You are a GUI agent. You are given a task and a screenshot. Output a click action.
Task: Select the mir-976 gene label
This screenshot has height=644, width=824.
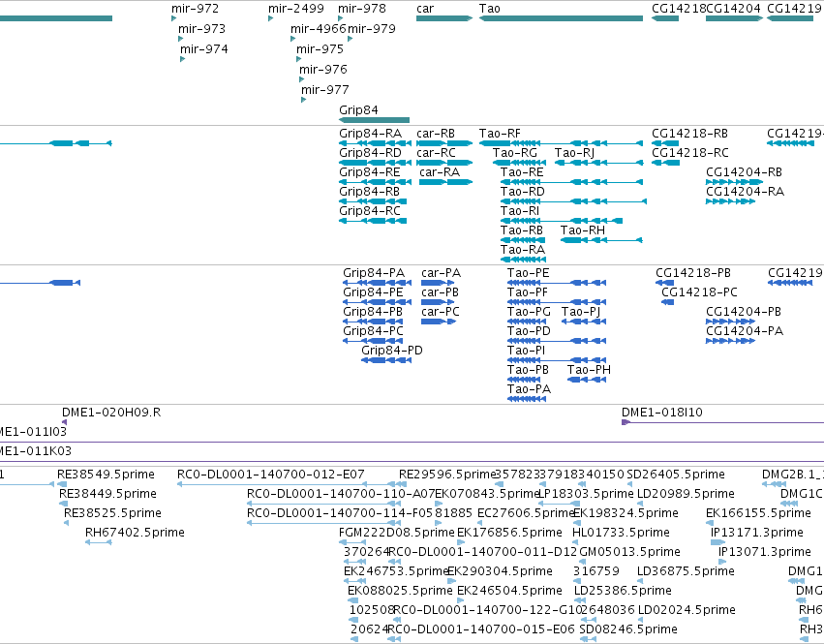click(323, 70)
